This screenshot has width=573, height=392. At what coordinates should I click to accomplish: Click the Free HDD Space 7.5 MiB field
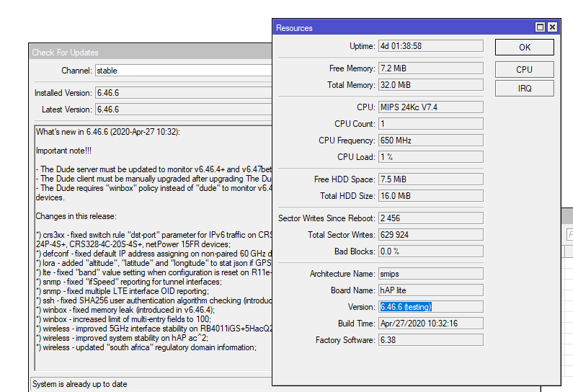(x=431, y=179)
